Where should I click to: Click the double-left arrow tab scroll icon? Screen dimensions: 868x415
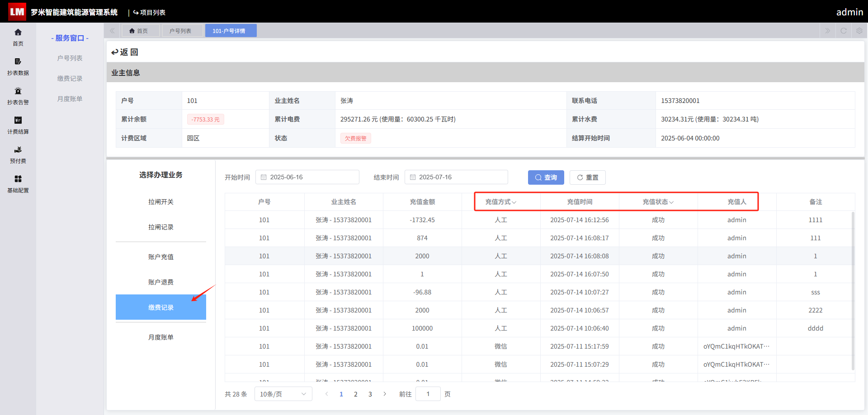[x=112, y=31]
